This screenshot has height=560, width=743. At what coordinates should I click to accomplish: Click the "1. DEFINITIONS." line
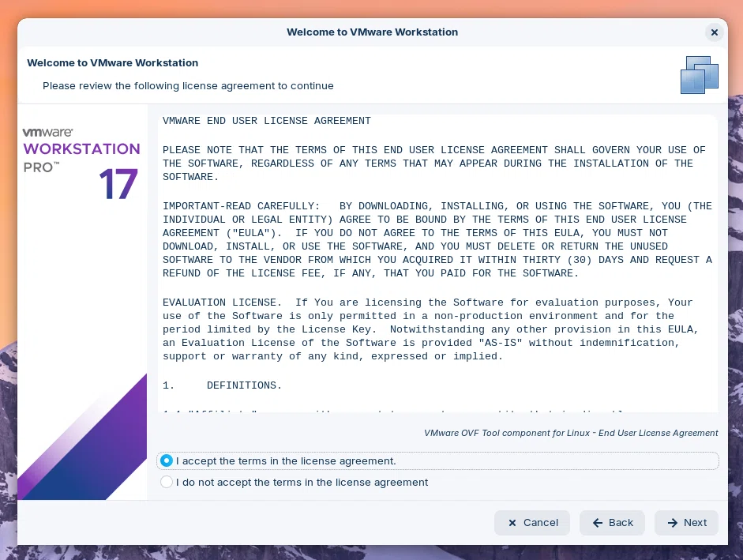point(222,385)
